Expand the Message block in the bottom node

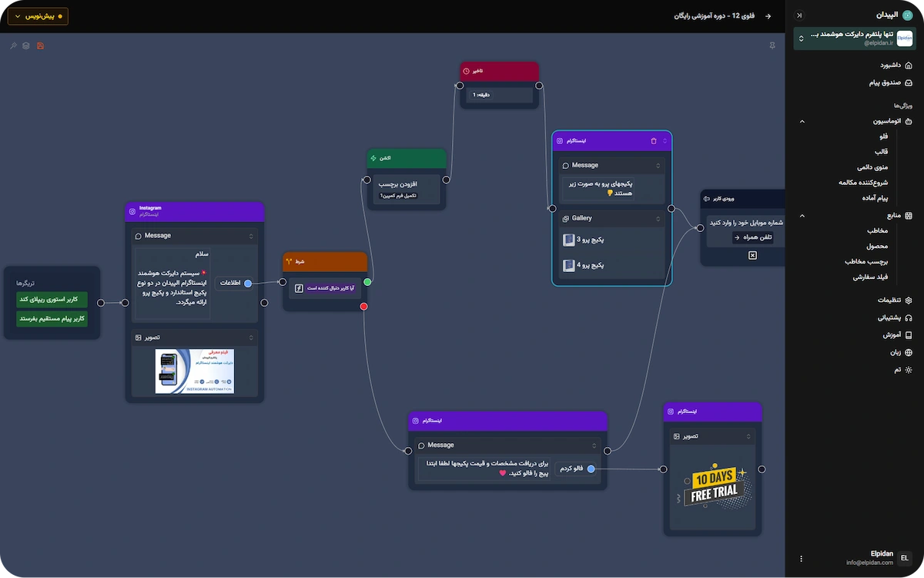pos(594,445)
